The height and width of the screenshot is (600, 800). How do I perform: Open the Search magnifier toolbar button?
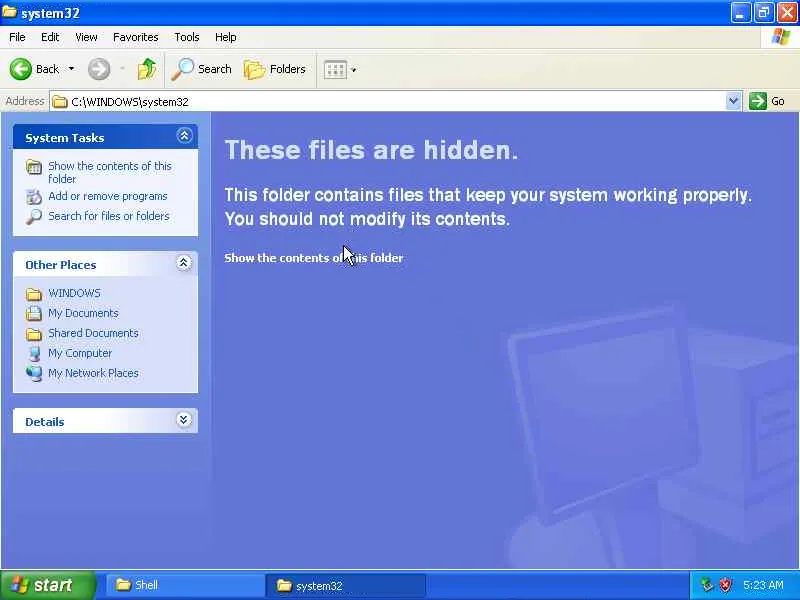click(201, 69)
